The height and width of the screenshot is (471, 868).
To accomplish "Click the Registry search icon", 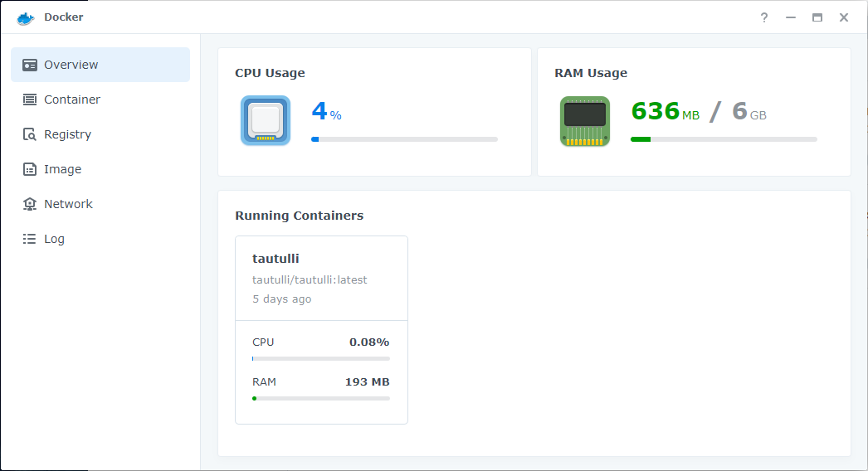I will (30, 134).
